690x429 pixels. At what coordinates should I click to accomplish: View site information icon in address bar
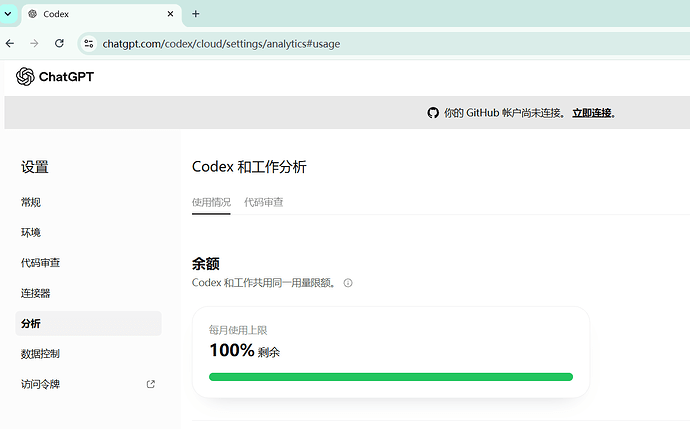[x=89, y=44]
